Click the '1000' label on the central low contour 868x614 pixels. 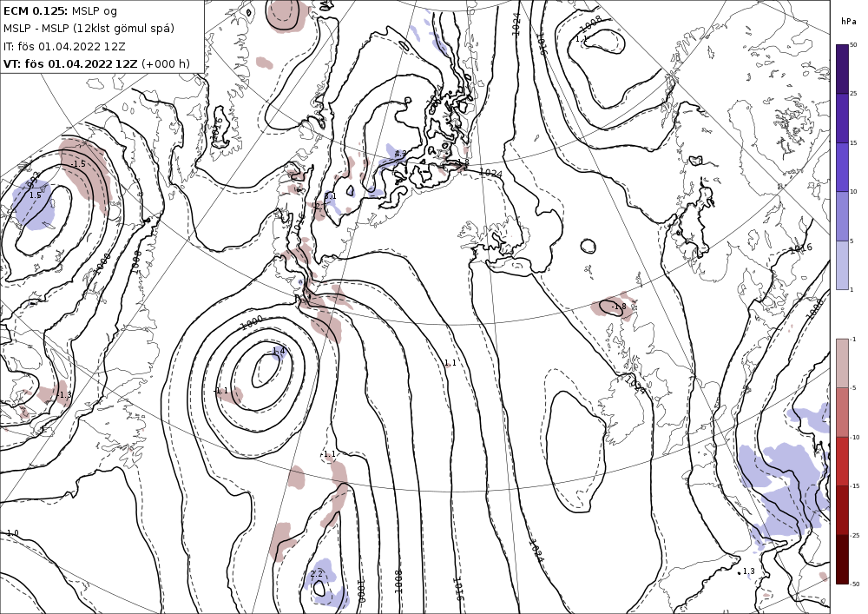(252, 322)
